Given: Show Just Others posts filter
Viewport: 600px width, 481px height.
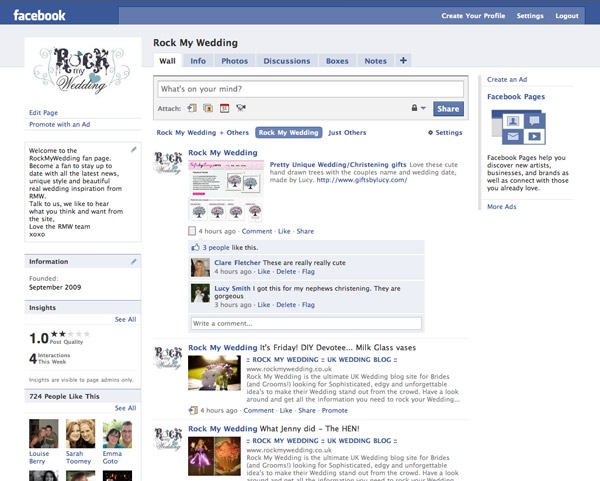Looking at the screenshot, I should pyautogui.click(x=347, y=132).
